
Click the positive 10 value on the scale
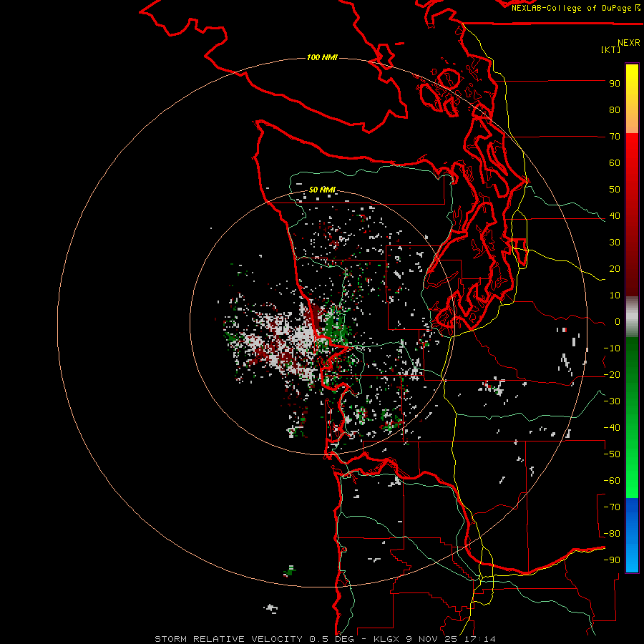pyautogui.click(x=615, y=296)
